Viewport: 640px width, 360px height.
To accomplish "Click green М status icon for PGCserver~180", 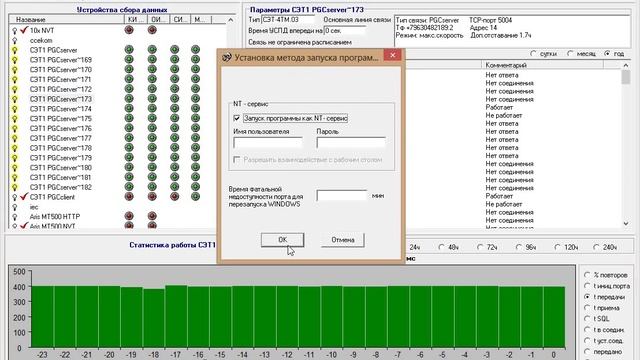I will [196, 167].
